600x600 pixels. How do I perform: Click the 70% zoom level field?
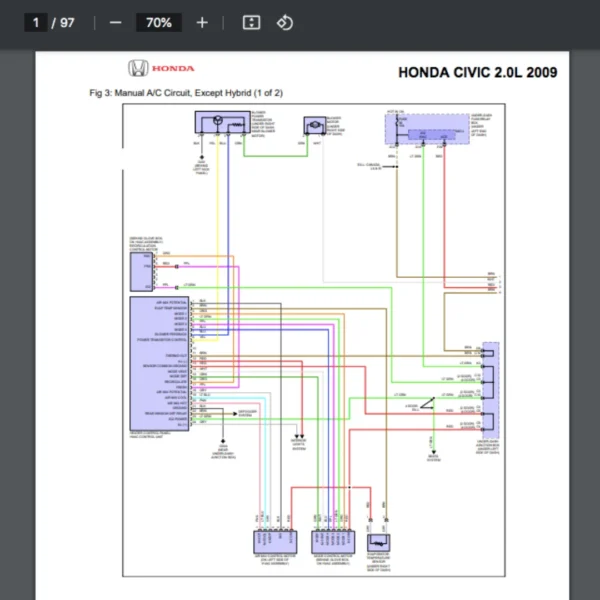[x=158, y=22]
